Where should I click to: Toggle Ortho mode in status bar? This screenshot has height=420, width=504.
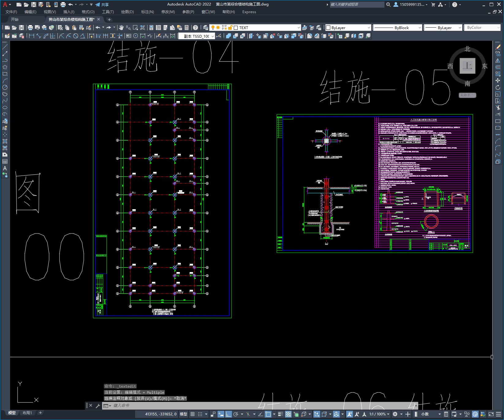(228, 414)
